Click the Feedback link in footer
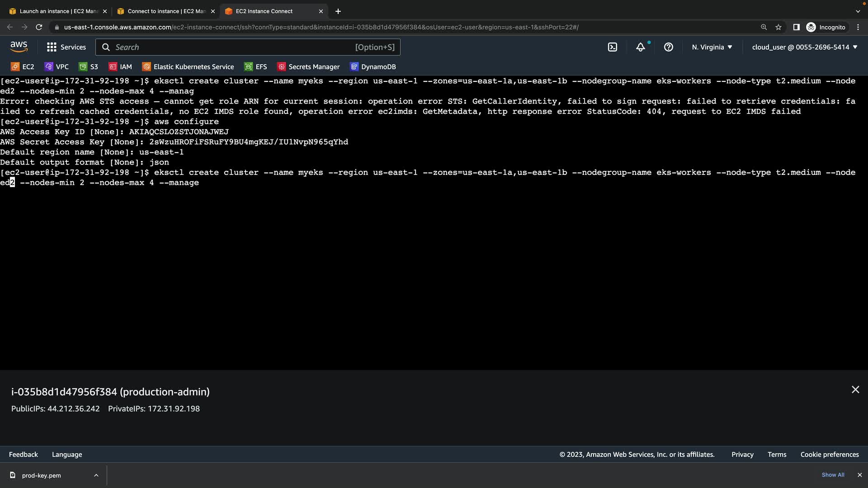 point(24,455)
